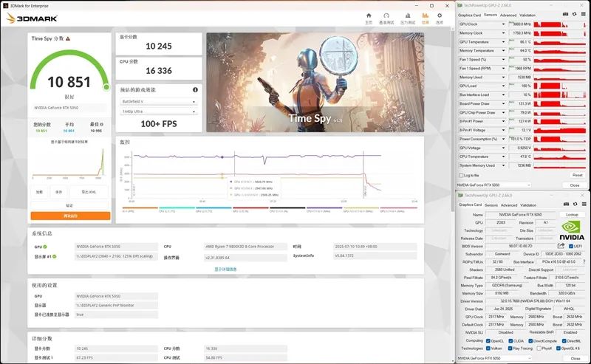Viewport: 591px width, 364px height.
Task: Open GPU Temperature sensor dropdown arrow
Action: (503, 42)
